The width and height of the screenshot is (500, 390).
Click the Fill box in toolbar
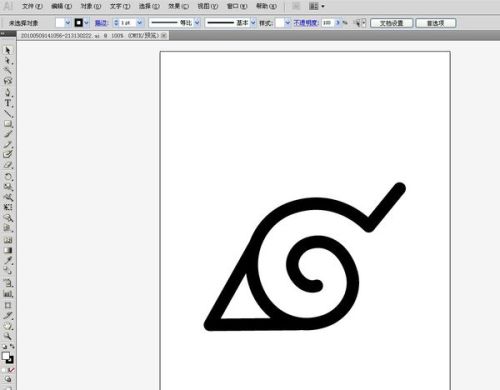(x=6, y=356)
